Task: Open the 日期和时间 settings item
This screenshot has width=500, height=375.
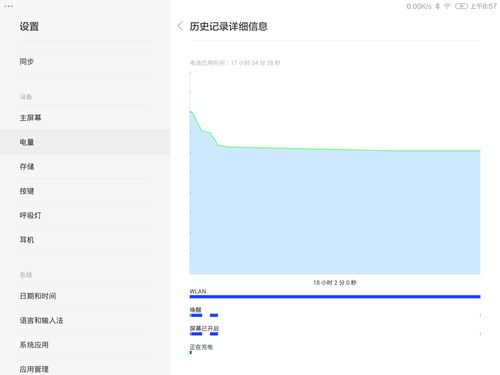Action: [85, 296]
